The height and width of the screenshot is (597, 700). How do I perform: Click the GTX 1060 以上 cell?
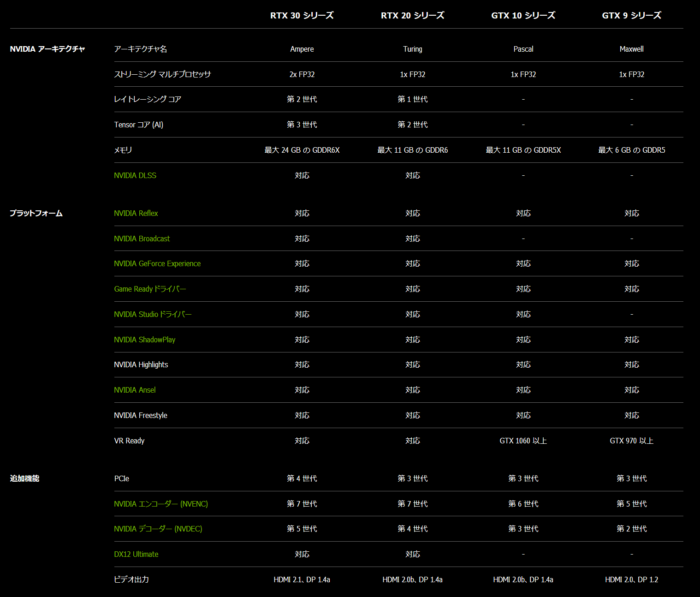tap(523, 441)
